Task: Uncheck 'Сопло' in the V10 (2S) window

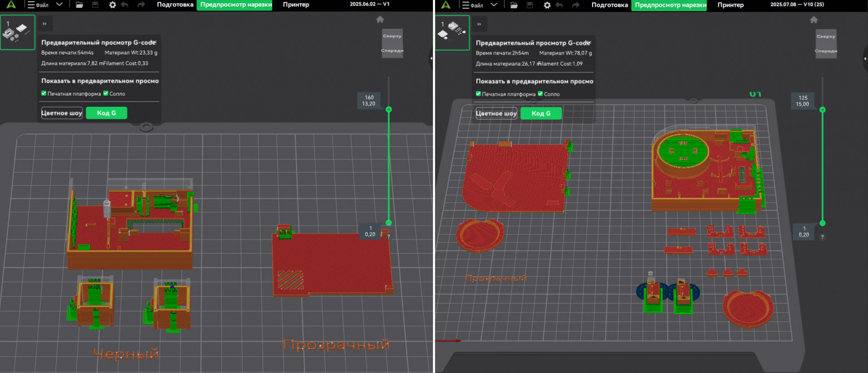Action: (x=540, y=94)
